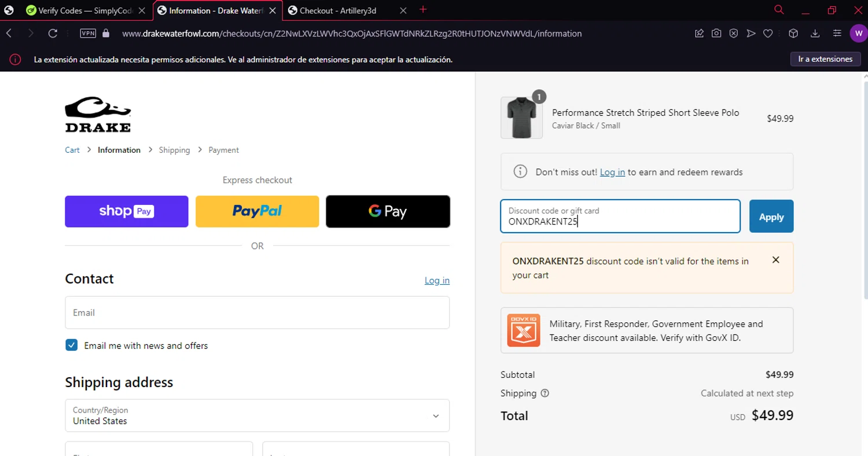Click the browser snapshot camera icon
The height and width of the screenshot is (456, 868).
tap(716, 34)
